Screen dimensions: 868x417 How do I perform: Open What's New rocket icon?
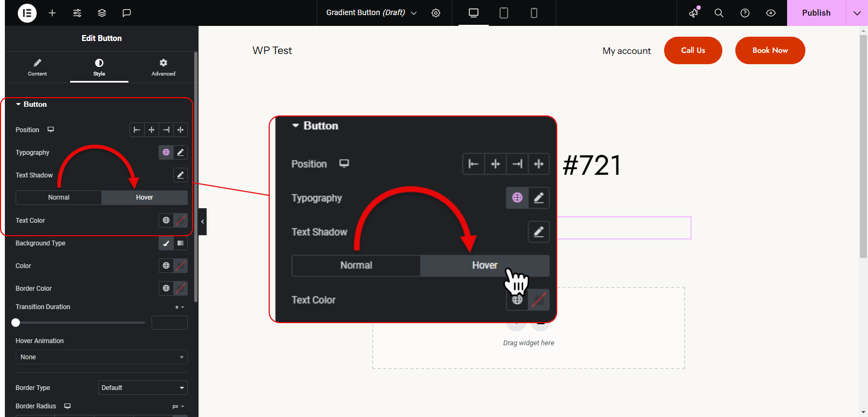(694, 13)
